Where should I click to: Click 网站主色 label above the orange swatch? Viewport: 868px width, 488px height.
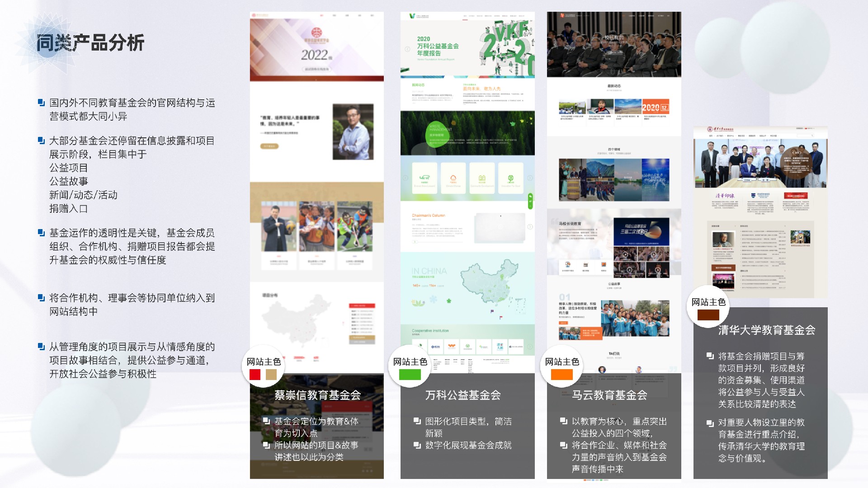tap(562, 362)
